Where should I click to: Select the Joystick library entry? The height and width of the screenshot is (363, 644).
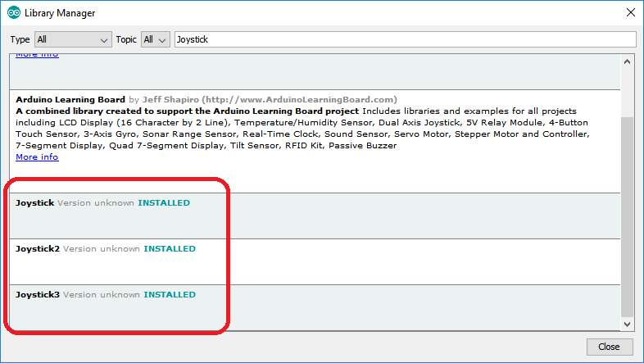coord(315,216)
